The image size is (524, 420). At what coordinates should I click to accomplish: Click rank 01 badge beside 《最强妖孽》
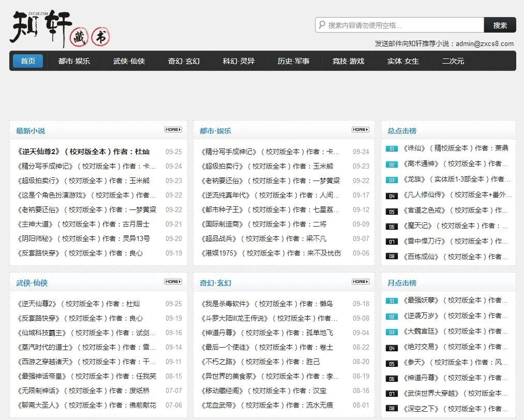tap(392, 301)
